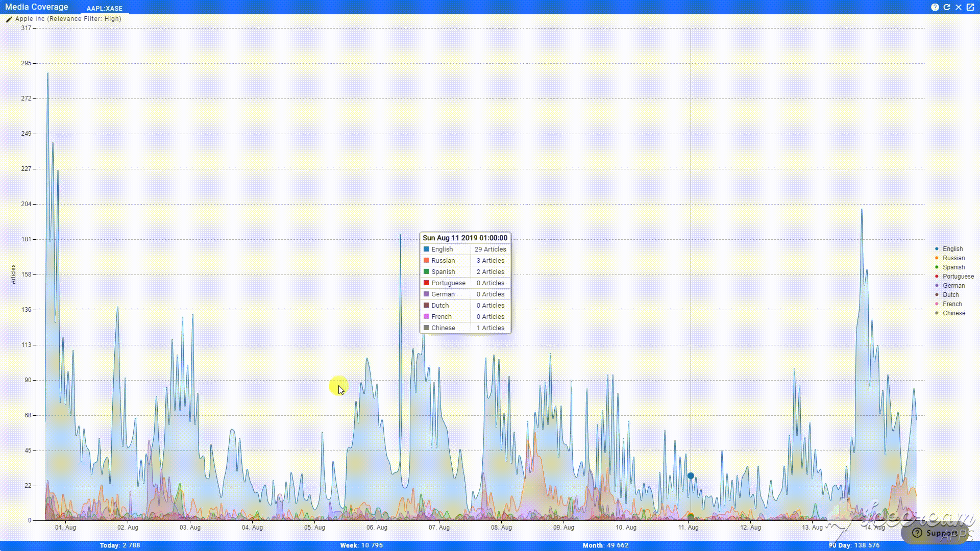This screenshot has height=551, width=980.
Task: Click the pencil edit icon near Apple Inc
Action: [x=9, y=19]
